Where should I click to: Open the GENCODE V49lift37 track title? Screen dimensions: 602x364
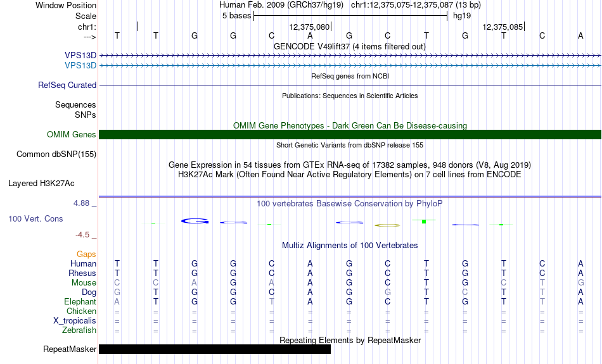click(349, 47)
